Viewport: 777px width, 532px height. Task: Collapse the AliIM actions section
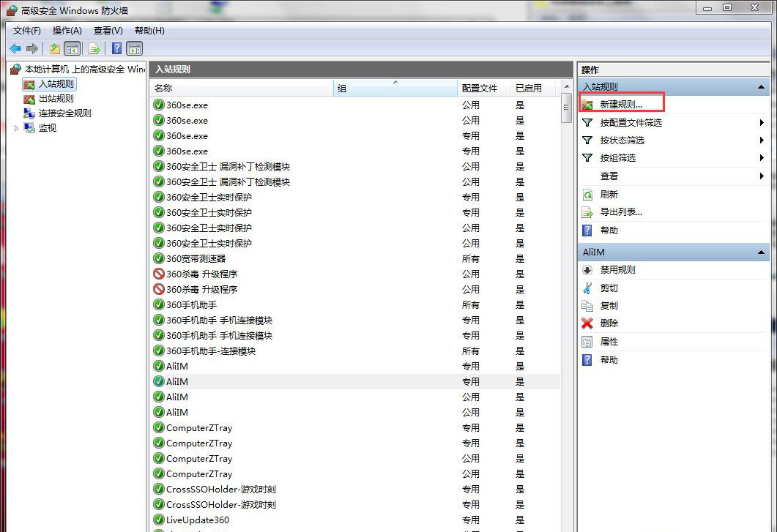(761, 252)
